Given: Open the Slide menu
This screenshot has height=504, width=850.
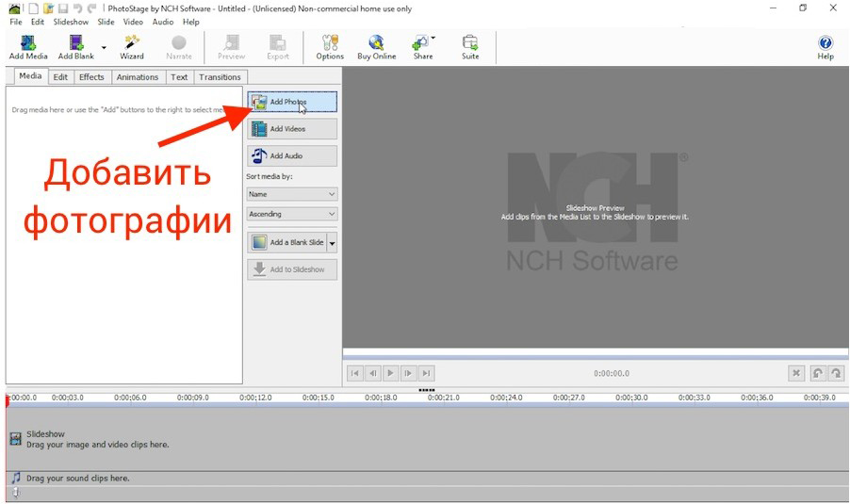Looking at the screenshot, I should click(x=106, y=22).
